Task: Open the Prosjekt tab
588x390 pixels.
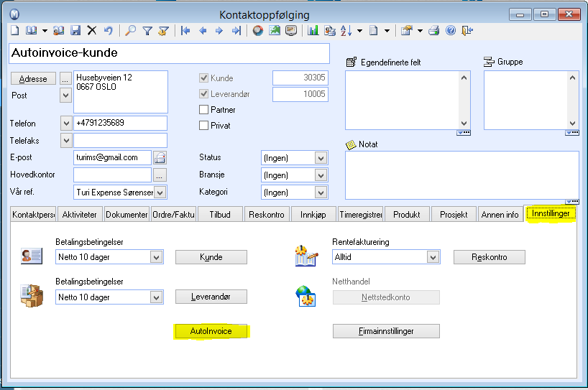Action: 454,215
